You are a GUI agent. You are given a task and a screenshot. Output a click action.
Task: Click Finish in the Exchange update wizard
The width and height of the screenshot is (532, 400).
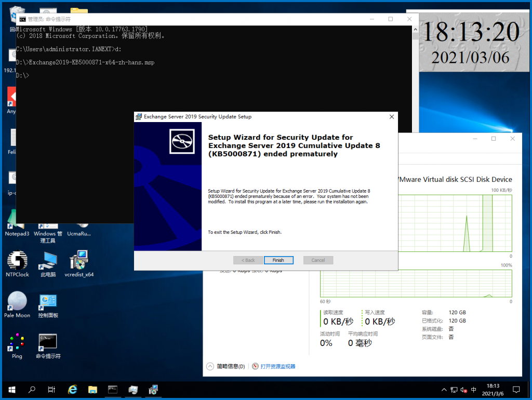click(x=278, y=260)
